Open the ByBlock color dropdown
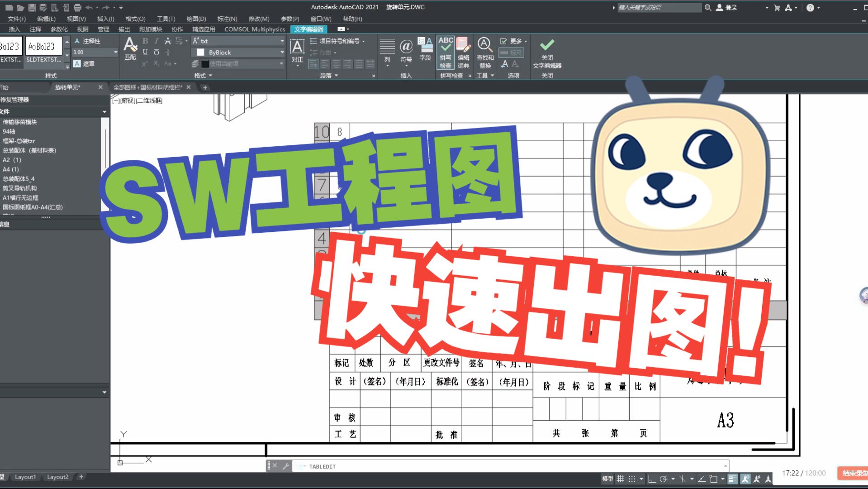Image resolution: width=868 pixels, height=489 pixels. coord(281,52)
